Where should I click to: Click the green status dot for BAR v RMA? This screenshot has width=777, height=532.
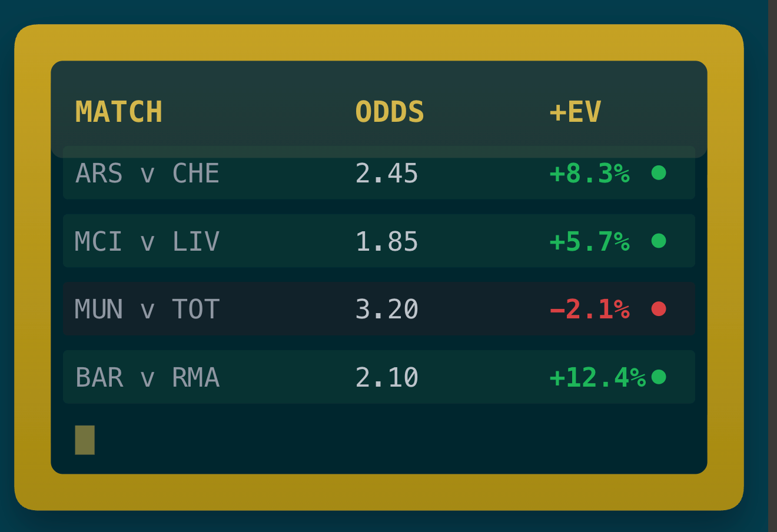pyautogui.click(x=659, y=377)
